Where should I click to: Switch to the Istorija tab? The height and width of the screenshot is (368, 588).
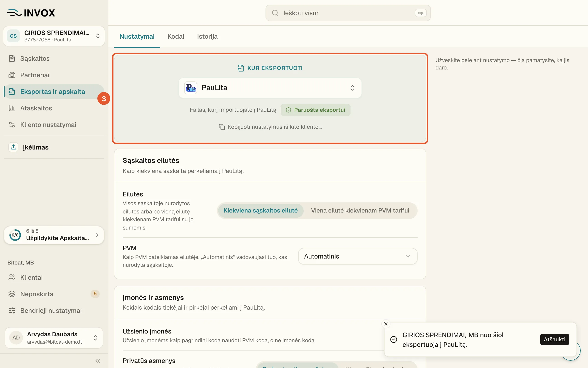pos(207,37)
